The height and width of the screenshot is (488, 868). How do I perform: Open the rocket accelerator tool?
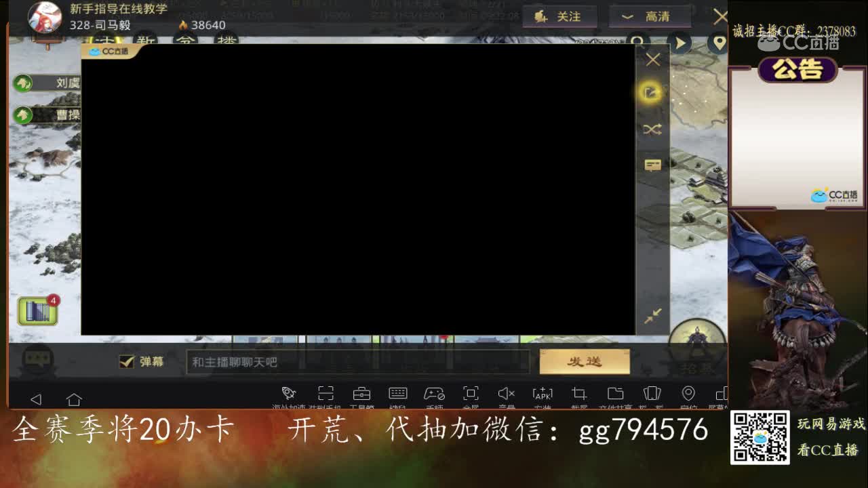click(x=288, y=394)
